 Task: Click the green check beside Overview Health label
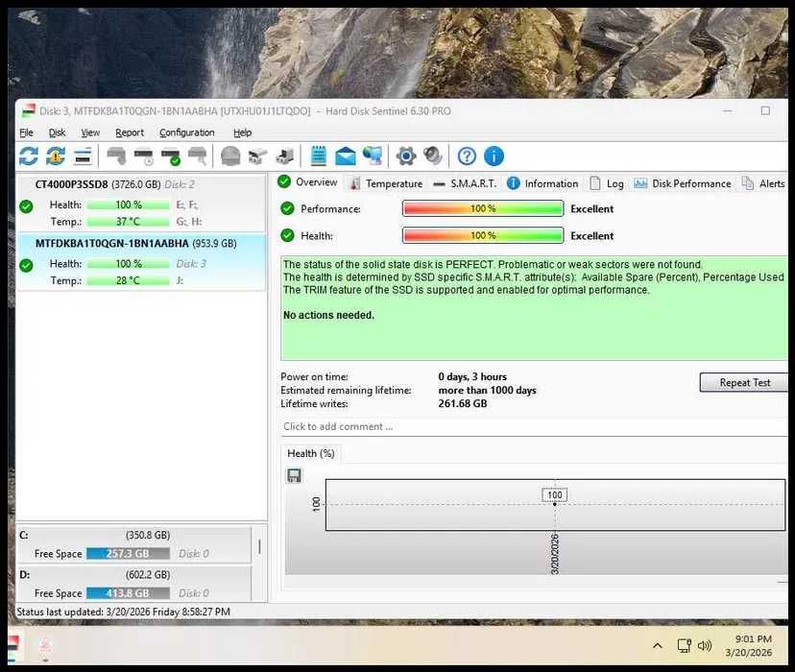287,235
